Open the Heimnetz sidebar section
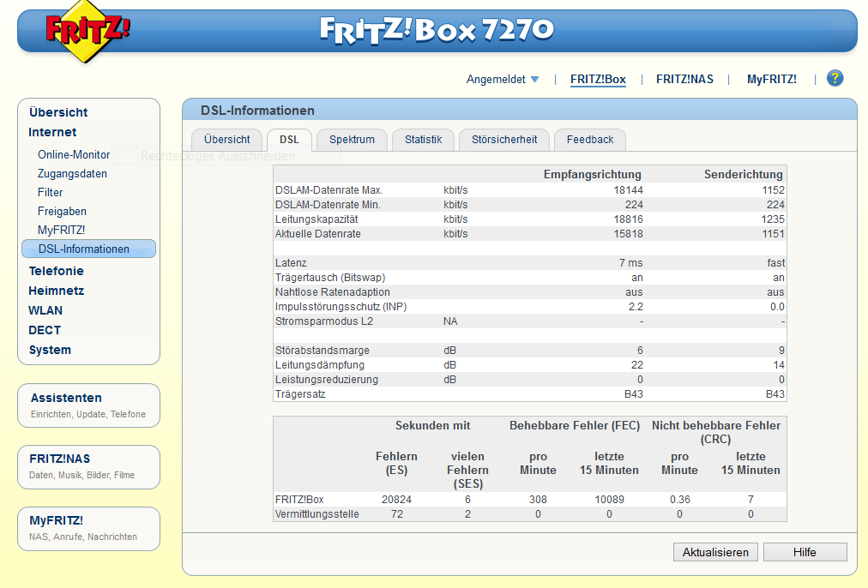 click(x=56, y=291)
